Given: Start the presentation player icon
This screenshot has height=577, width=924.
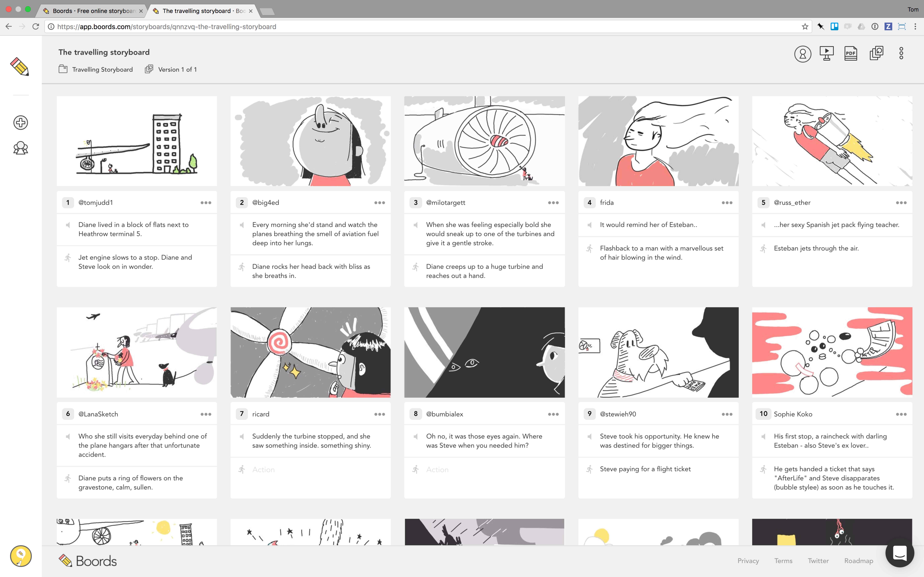Looking at the screenshot, I should (x=827, y=53).
